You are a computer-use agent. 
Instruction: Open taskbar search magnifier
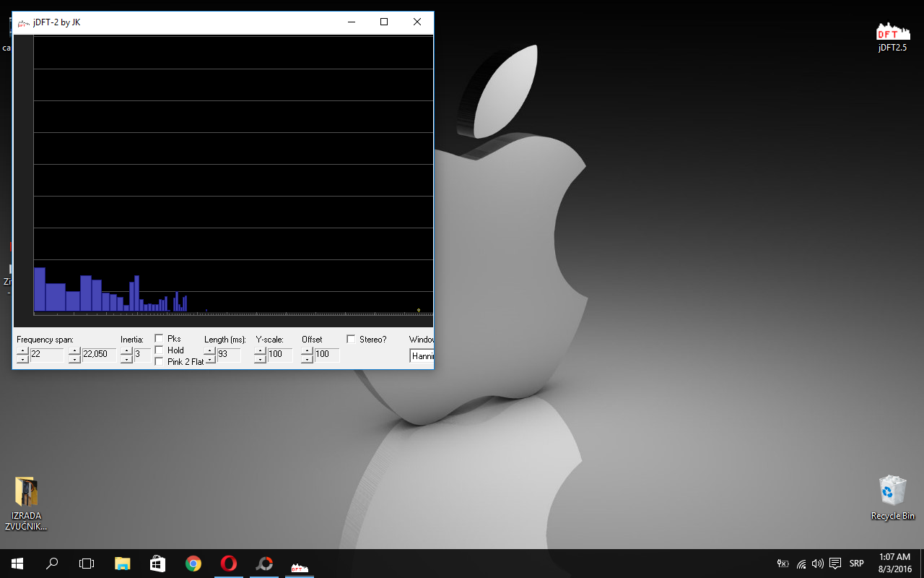(52, 564)
